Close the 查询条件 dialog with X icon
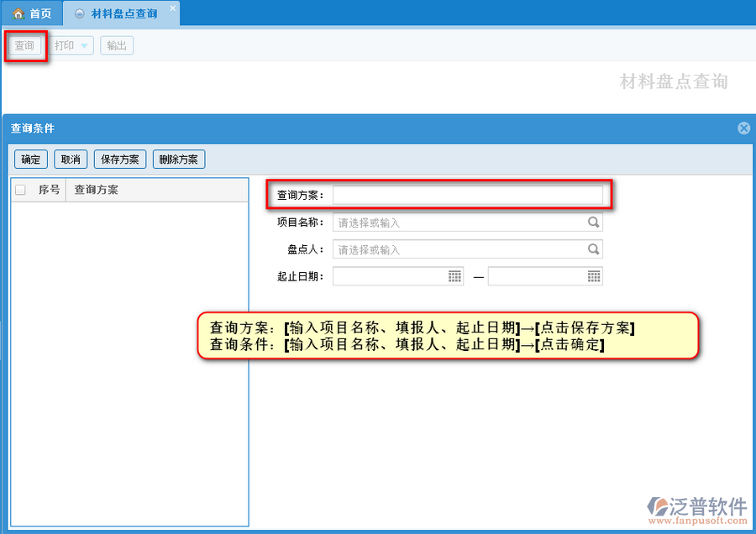Screen dimensions: 756x534 (743, 128)
